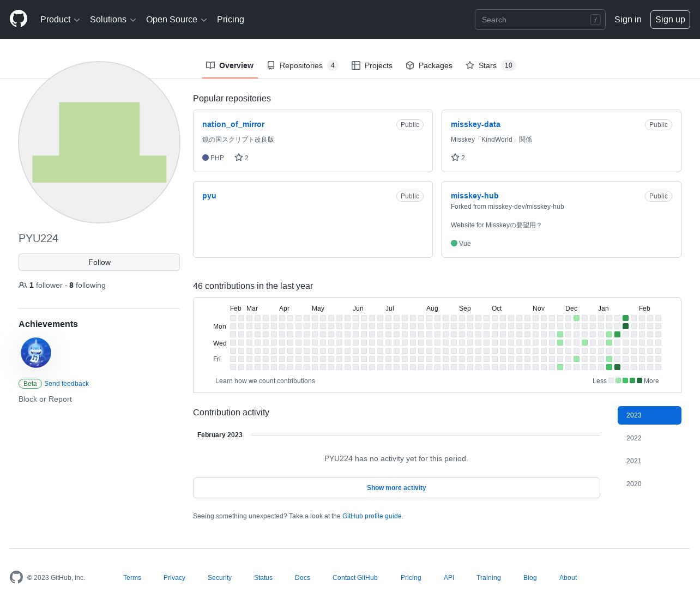Expand the Open Source menu
700x611 pixels.
(x=177, y=20)
